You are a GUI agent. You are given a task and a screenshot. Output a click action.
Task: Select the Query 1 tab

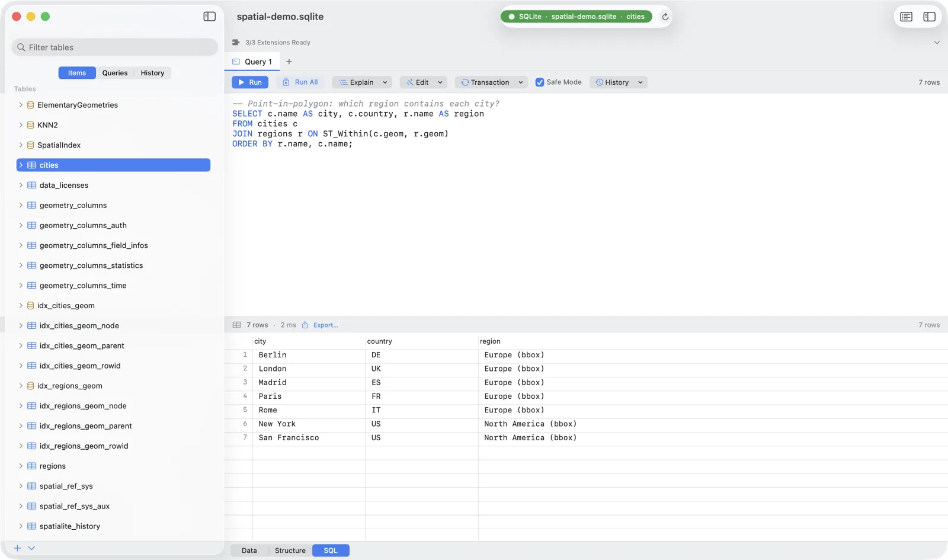click(x=252, y=62)
